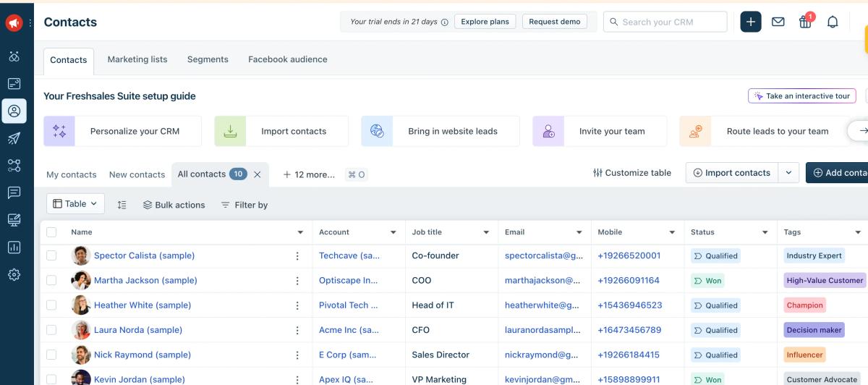Switch to the Segments tab
Viewport: 868px width, 385px height.
click(208, 59)
